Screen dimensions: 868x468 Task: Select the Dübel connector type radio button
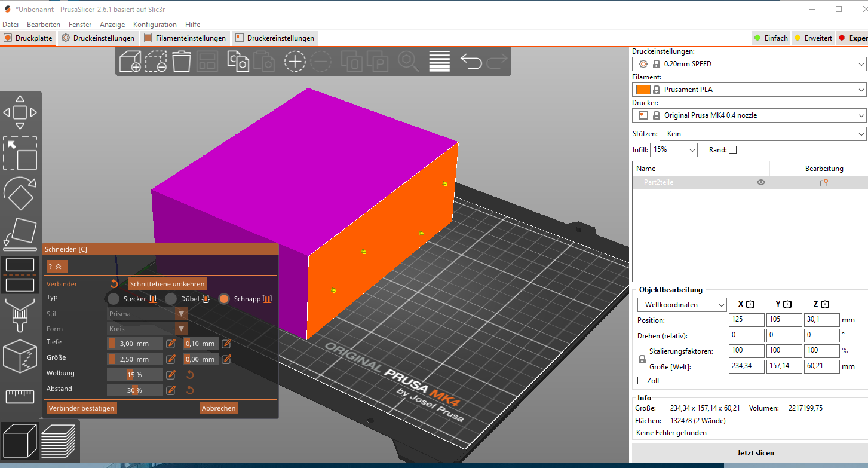click(x=171, y=299)
